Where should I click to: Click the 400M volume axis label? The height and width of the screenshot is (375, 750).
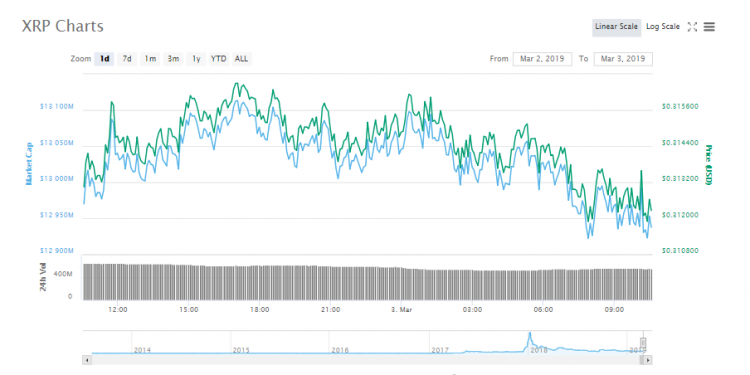coord(63,274)
